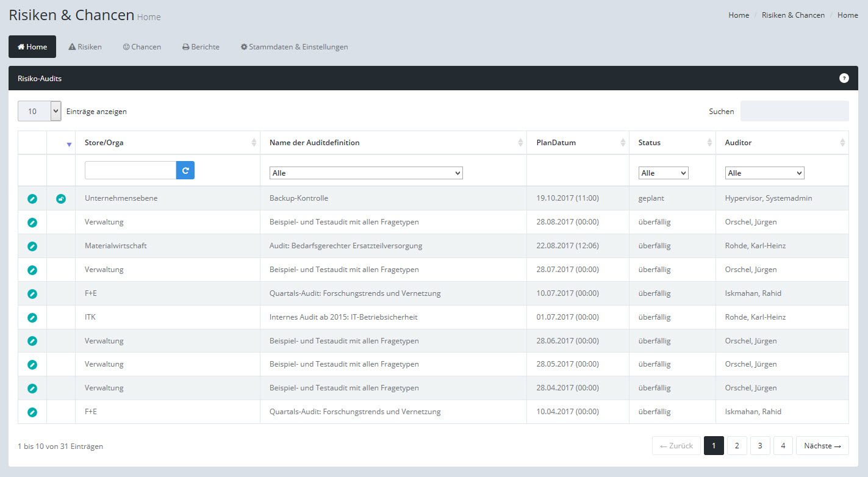Screen dimensions: 868x477
Task: Click the help question mark icon
Action: [x=844, y=78]
